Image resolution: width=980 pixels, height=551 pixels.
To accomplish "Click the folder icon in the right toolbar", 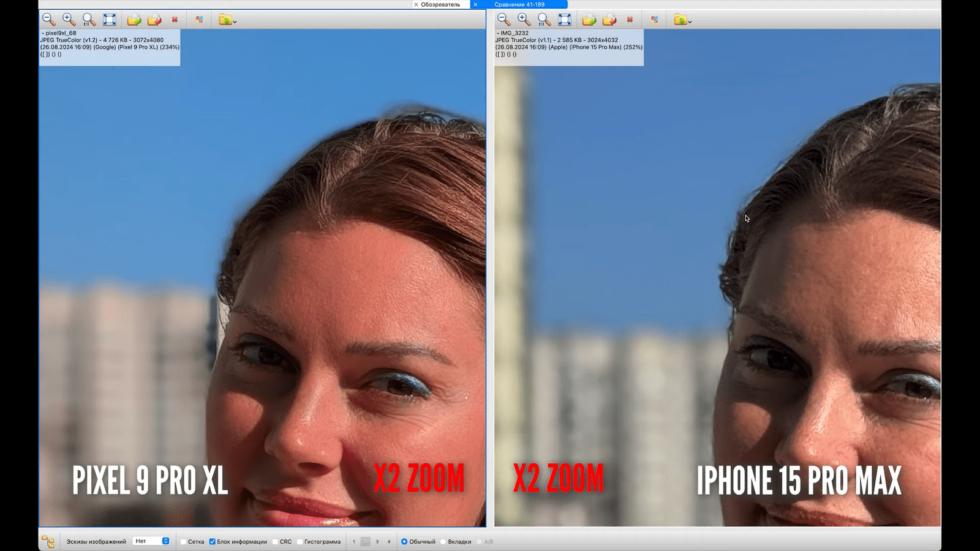I will tap(680, 20).
